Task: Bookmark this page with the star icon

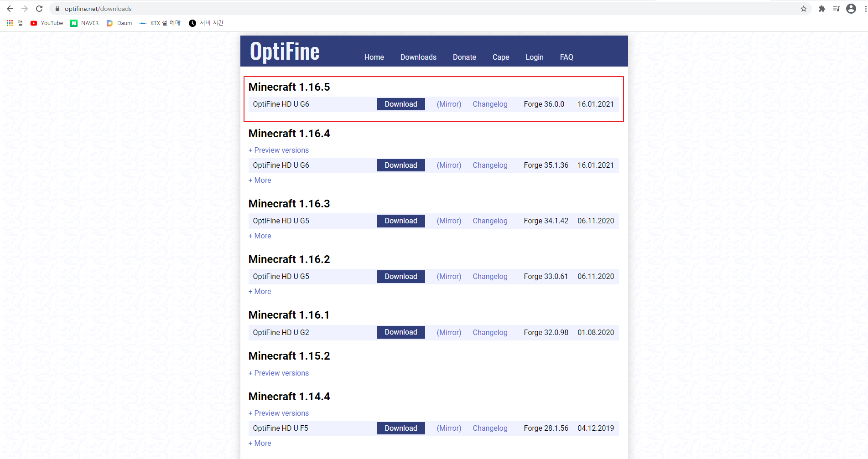Action: point(804,9)
